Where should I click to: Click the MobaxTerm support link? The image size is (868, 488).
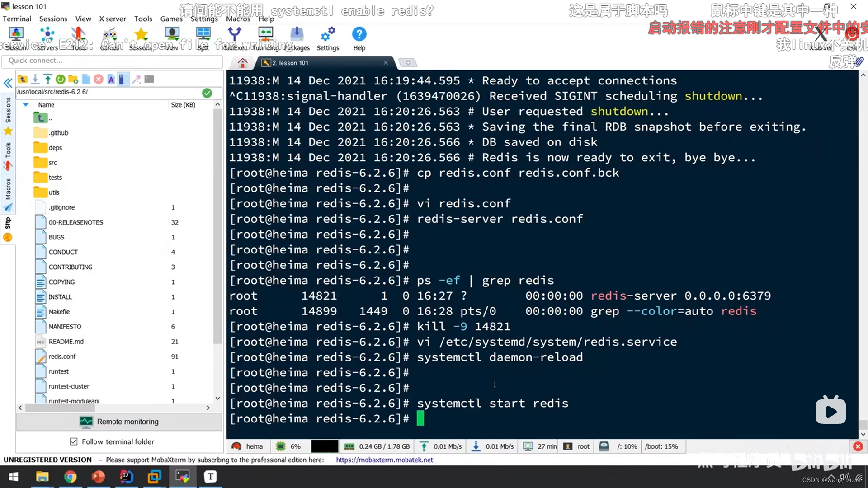[385, 460]
